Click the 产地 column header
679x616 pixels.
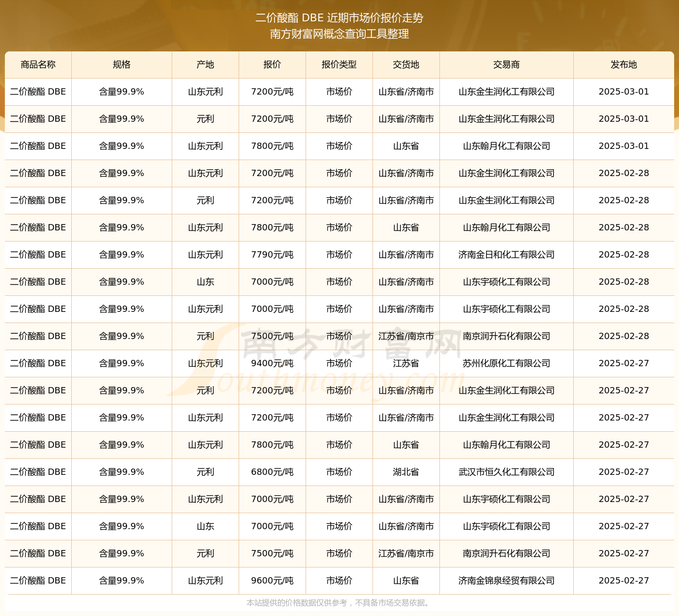click(x=205, y=65)
